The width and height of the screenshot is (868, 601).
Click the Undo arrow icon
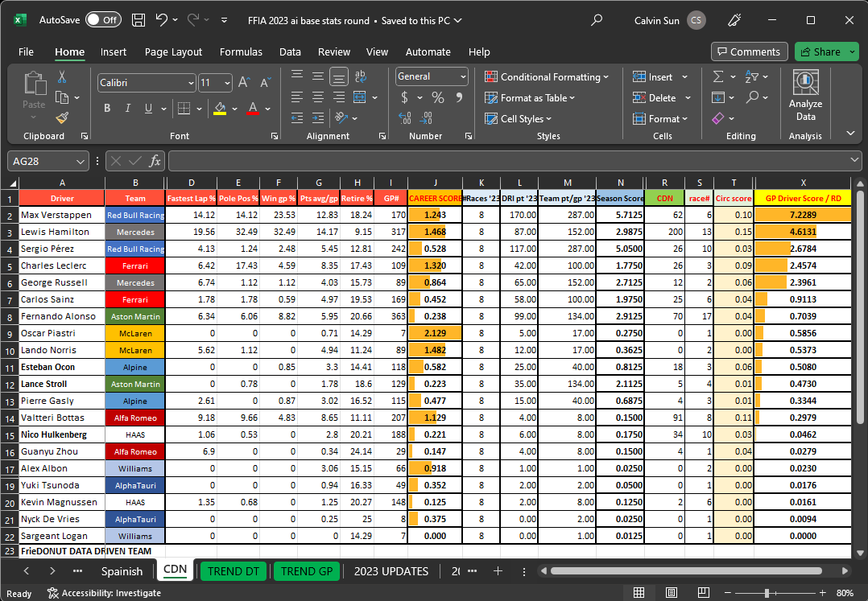pos(161,20)
